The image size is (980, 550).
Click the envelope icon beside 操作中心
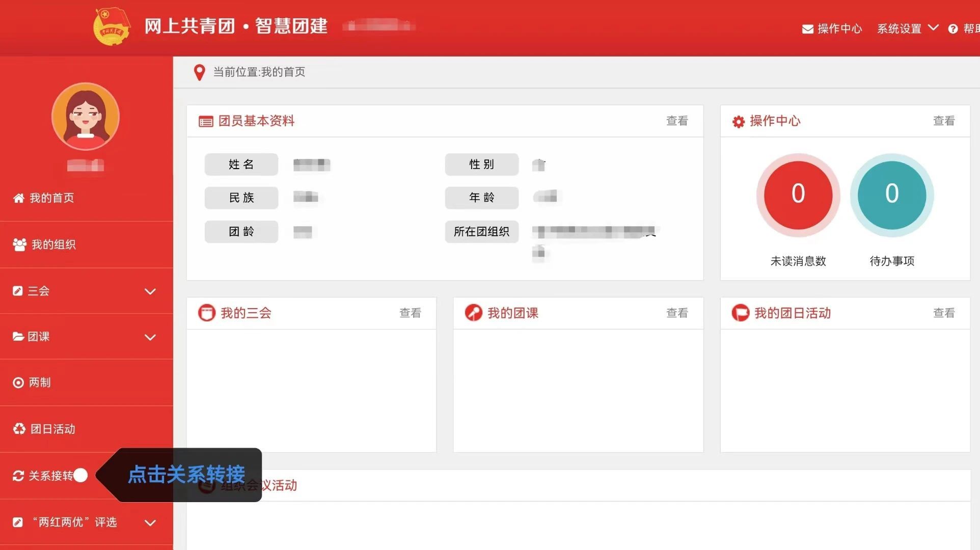(x=807, y=29)
